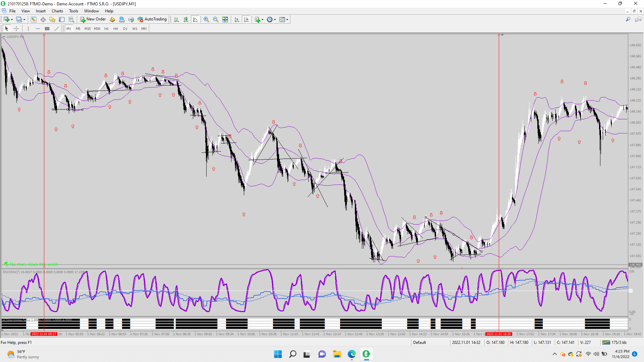Image resolution: width=644 pixels, height=362 pixels.
Task: Zoom out of the chart
Action: (x=216, y=19)
